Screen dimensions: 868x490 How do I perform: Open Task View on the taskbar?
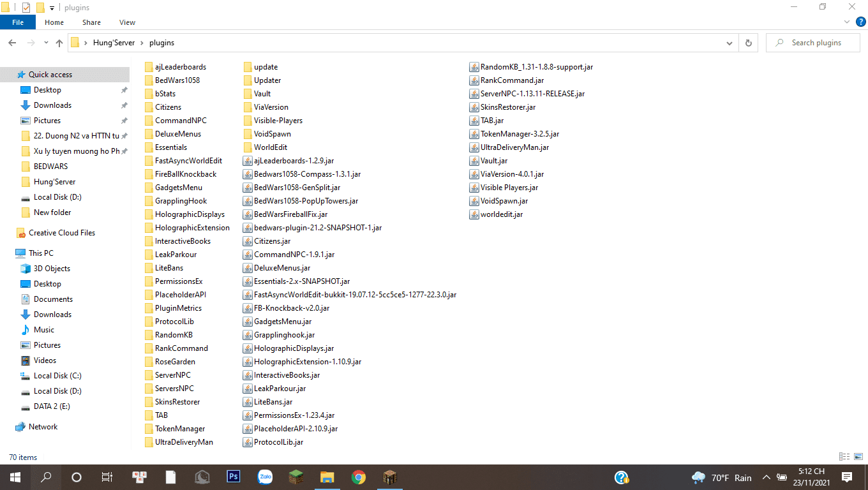(x=107, y=477)
